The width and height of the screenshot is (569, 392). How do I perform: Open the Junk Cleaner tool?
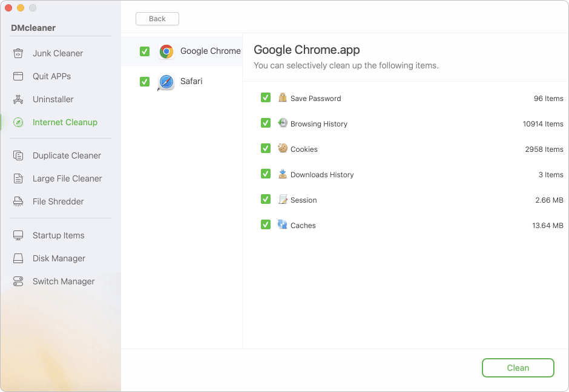(x=58, y=53)
